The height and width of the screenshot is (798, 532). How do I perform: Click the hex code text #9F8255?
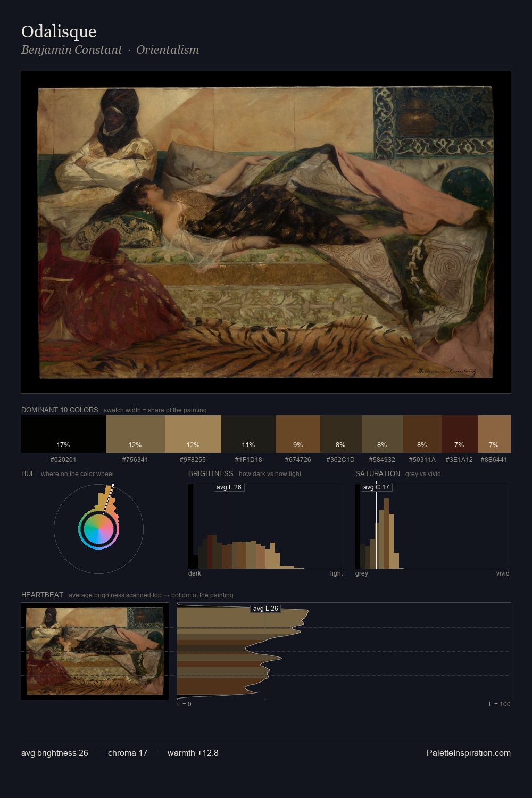193,460
